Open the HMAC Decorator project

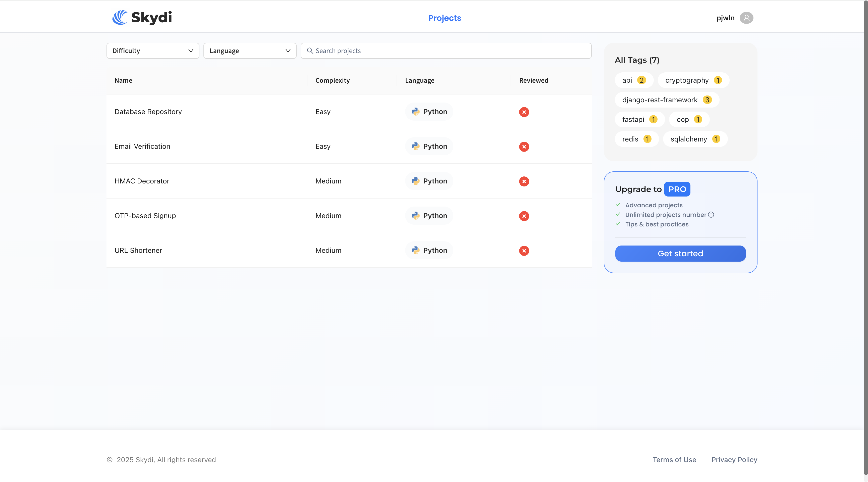point(142,181)
